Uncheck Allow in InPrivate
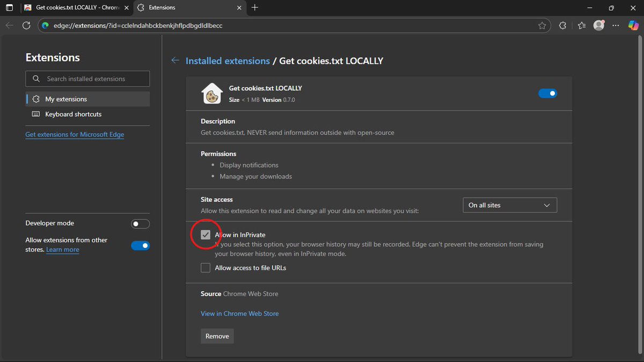Screen dimensions: 644x362 pos(206,235)
